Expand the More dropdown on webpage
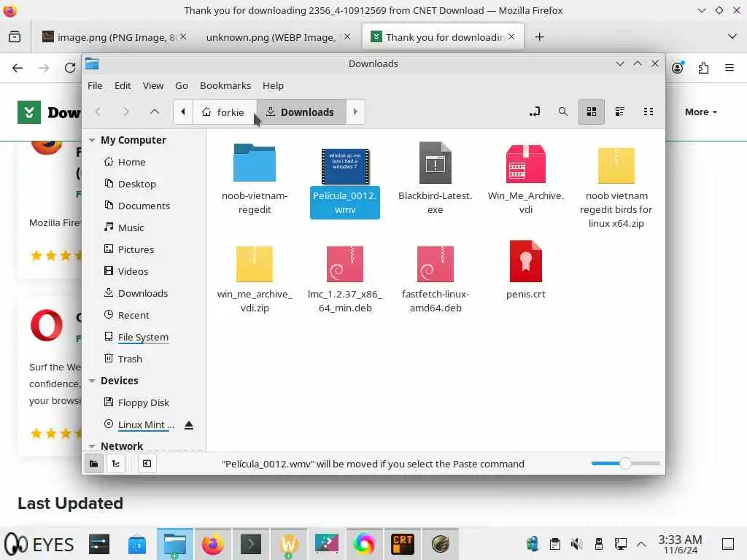The width and height of the screenshot is (747, 560). point(701,112)
